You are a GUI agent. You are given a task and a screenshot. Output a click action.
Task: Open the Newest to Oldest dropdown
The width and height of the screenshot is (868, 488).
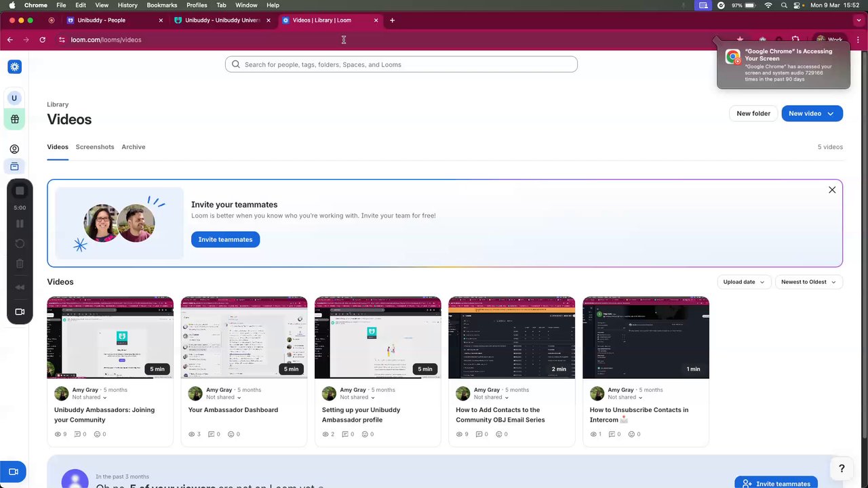point(808,282)
